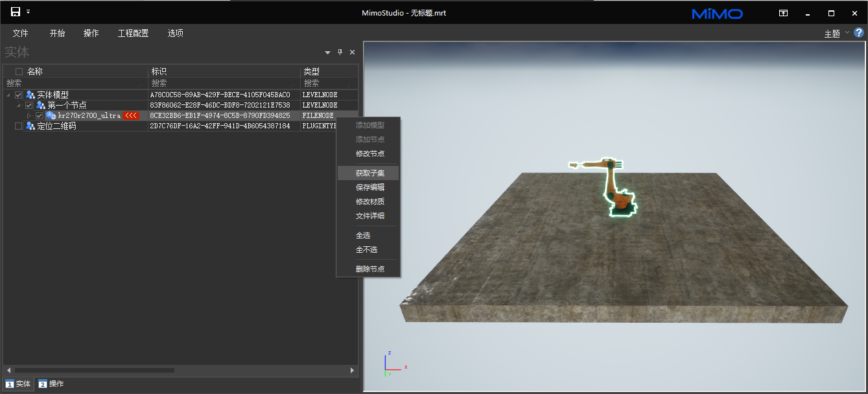Click the ribbon display options icon
Screen dimensions: 868x394
pyautogui.click(x=783, y=13)
